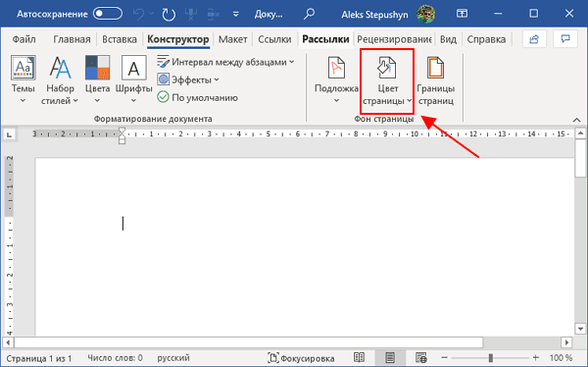The height and width of the screenshot is (367, 588).
Task: Click the русский language indicator
Action: [x=173, y=357]
